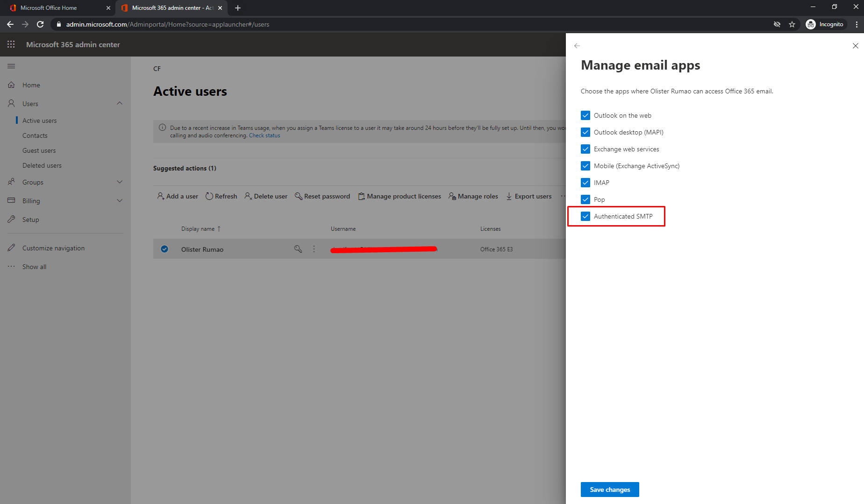Image resolution: width=864 pixels, height=504 pixels.
Task: Click the Microsoft 365 admin center title
Action: [73, 44]
